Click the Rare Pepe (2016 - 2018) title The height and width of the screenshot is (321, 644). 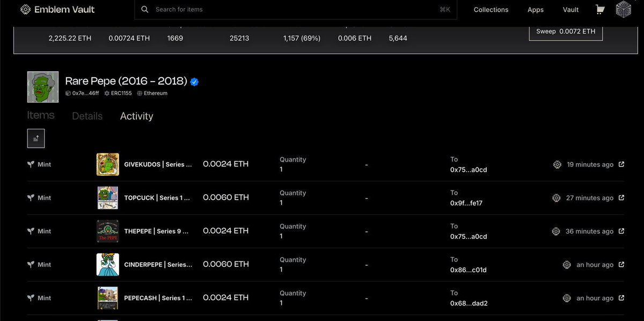click(x=126, y=81)
